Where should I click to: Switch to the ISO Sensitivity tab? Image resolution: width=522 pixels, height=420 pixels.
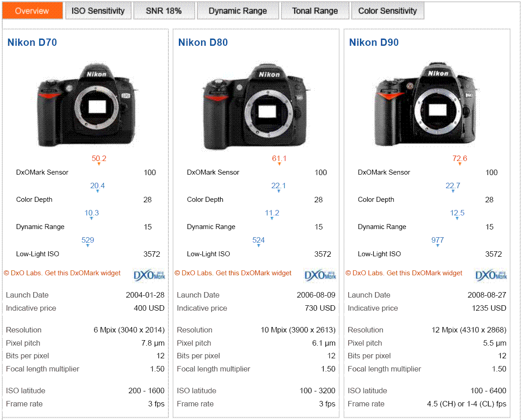98,11
